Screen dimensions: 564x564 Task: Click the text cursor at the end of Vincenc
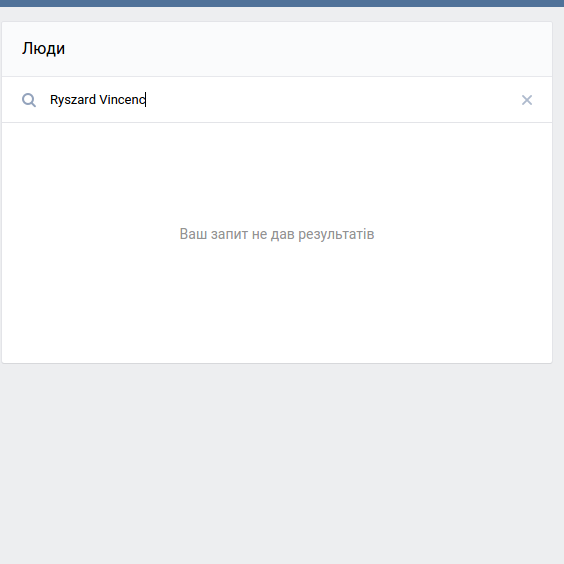(x=146, y=100)
